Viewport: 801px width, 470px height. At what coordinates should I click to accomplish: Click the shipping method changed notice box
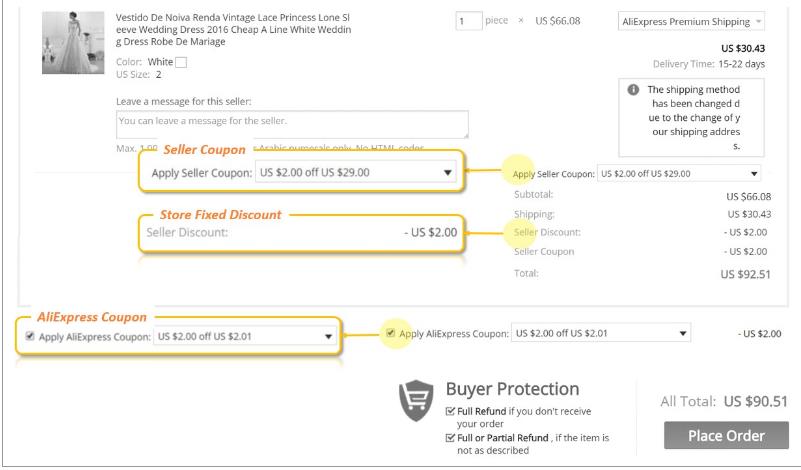point(691,118)
